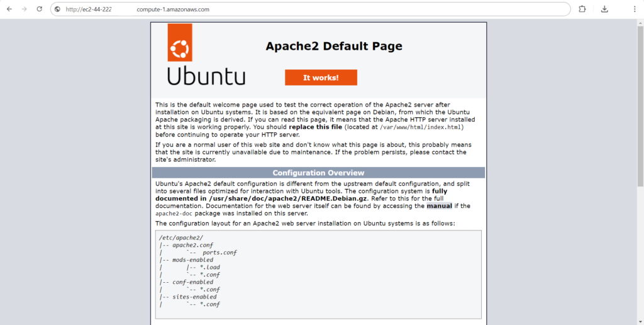Reload the page with the refresh icon
644x325 pixels.
[40, 9]
